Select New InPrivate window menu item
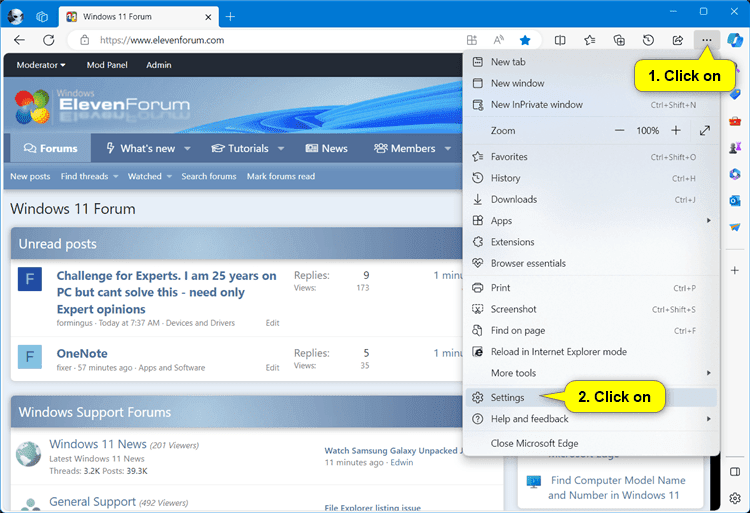750x513 pixels. point(591,105)
